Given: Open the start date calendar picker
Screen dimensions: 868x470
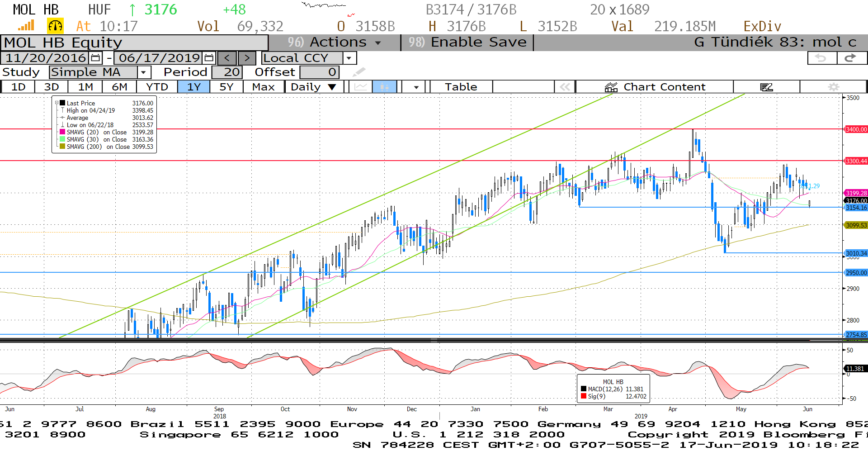Looking at the screenshot, I should (95, 58).
